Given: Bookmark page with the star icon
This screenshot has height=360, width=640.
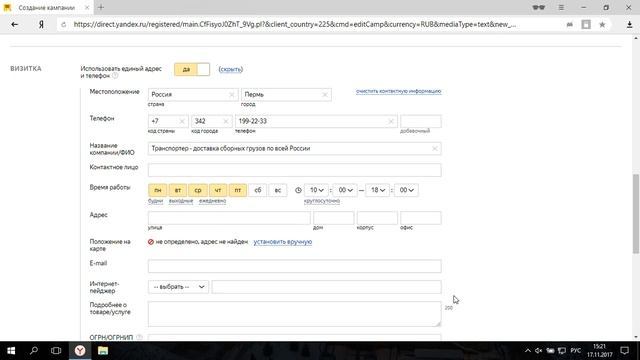Looking at the screenshot, I should (x=602, y=24).
